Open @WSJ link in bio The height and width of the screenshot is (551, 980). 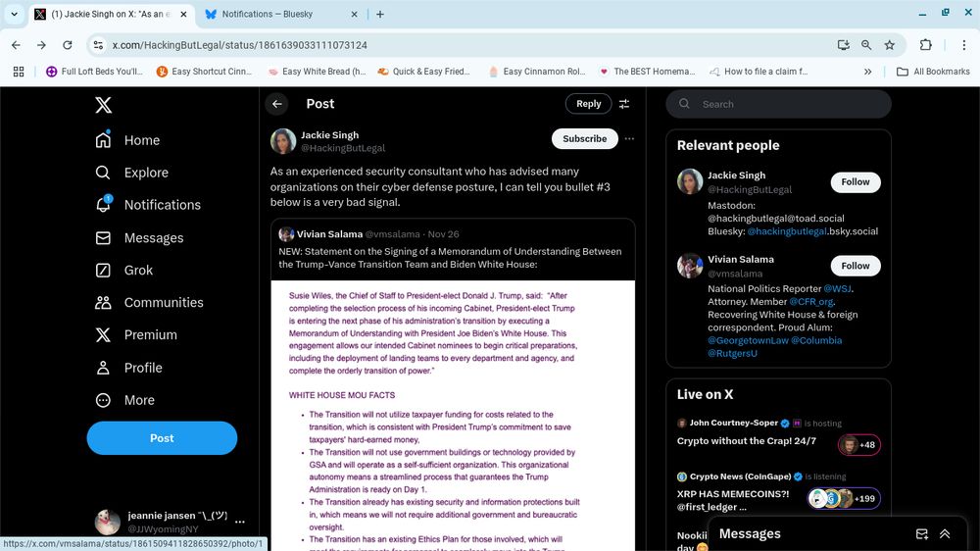coord(838,289)
